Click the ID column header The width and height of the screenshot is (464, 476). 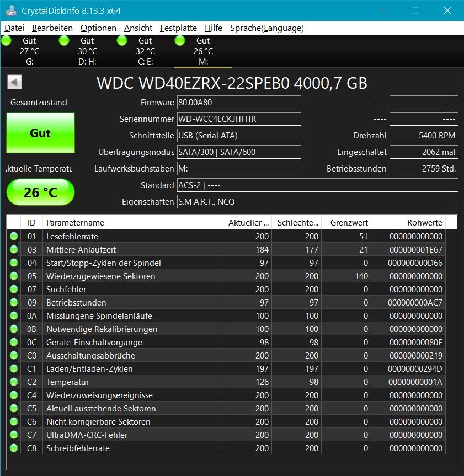31,222
